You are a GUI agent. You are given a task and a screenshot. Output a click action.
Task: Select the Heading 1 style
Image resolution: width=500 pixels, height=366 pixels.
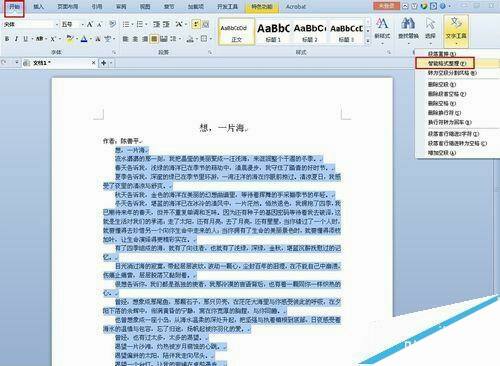(x=273, y=32)
